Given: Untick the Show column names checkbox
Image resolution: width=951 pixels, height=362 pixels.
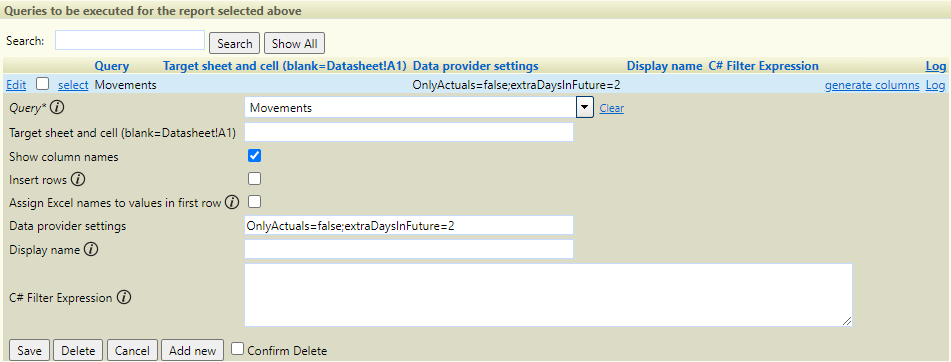Looking at the screenshot, I should 255,156.
